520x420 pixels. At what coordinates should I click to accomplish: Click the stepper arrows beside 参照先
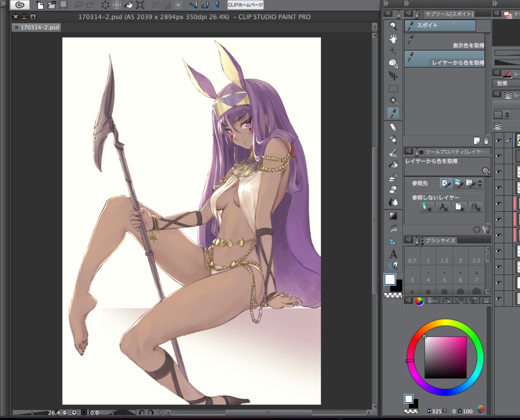coord(480,183)
